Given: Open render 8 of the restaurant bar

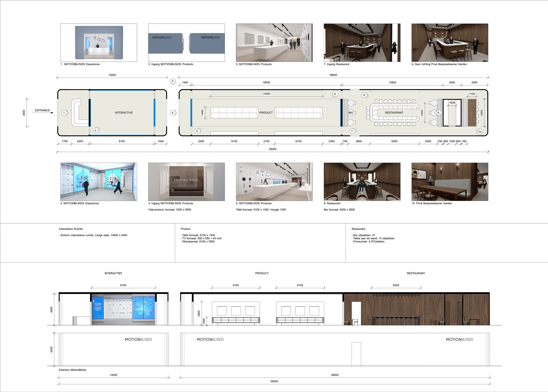Looking at the screenshot, I should 362,182.
